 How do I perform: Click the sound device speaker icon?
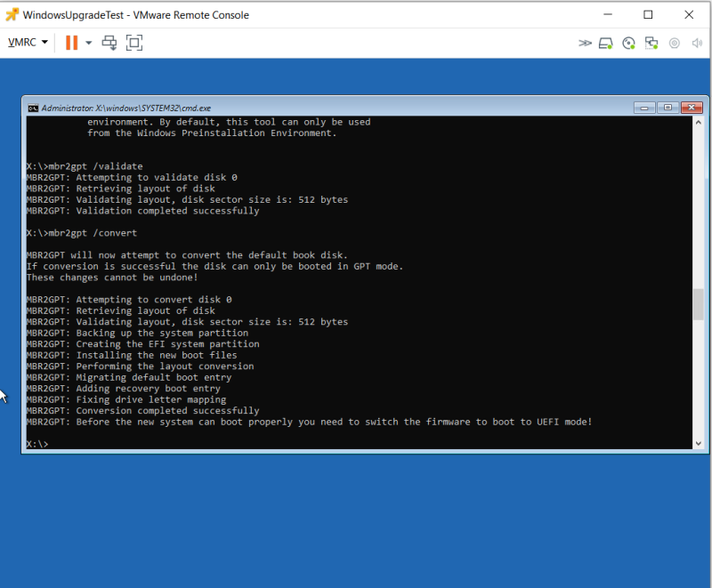pos(697,43)
